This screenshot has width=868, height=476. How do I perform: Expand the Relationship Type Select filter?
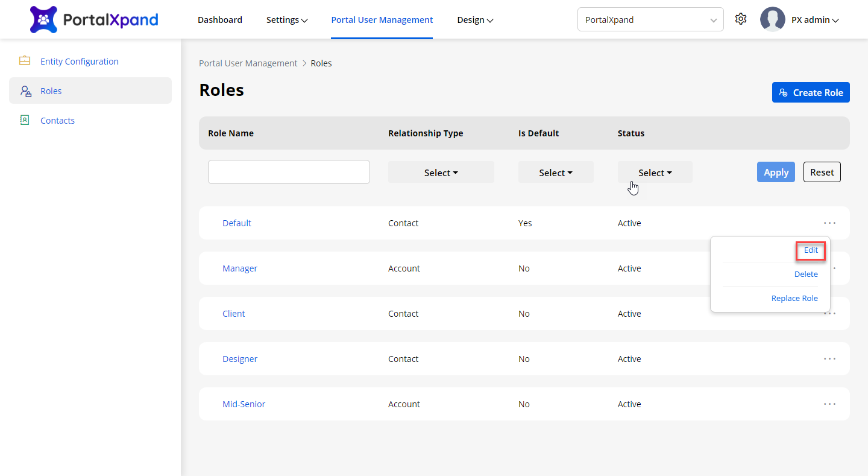point(441,173)
